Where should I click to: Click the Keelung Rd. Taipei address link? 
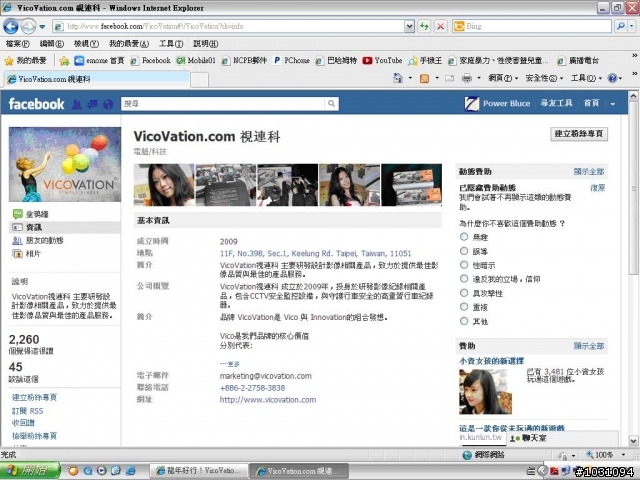point(316,253)
